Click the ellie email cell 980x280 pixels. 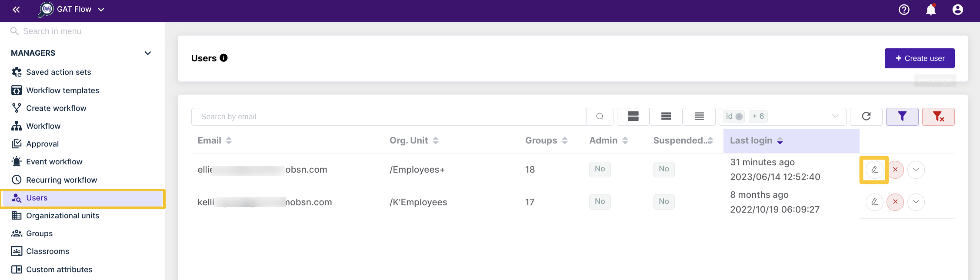262,170
